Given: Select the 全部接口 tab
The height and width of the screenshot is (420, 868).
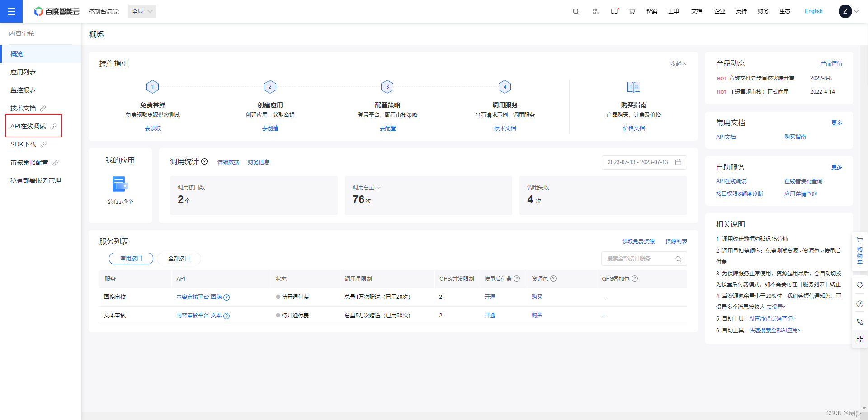Looking at the screenshot, I should coord(179,259).
